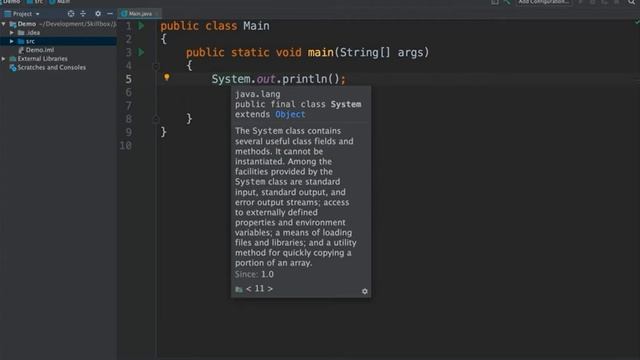Click line number 7 in the gutter
Screen dimensions: 640x360
(128, 106)
